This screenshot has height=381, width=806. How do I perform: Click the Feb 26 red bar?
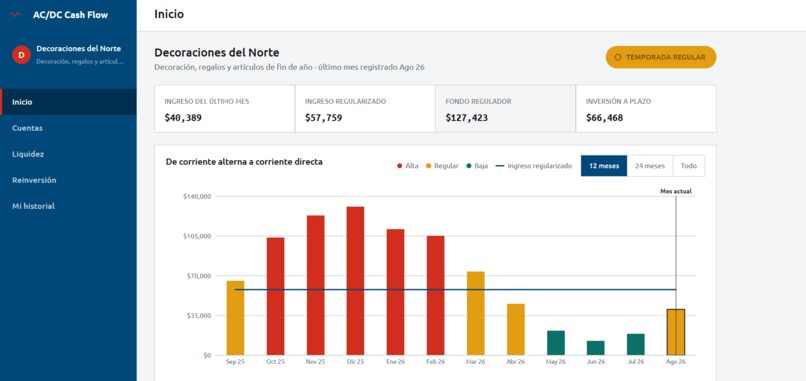click(435, 296)
